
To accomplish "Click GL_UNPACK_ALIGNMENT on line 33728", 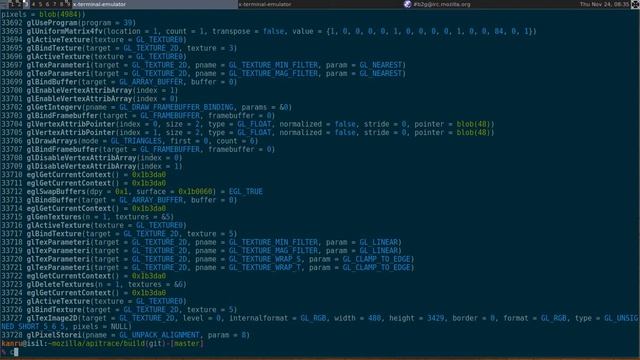I will click(x=159, y=335).
